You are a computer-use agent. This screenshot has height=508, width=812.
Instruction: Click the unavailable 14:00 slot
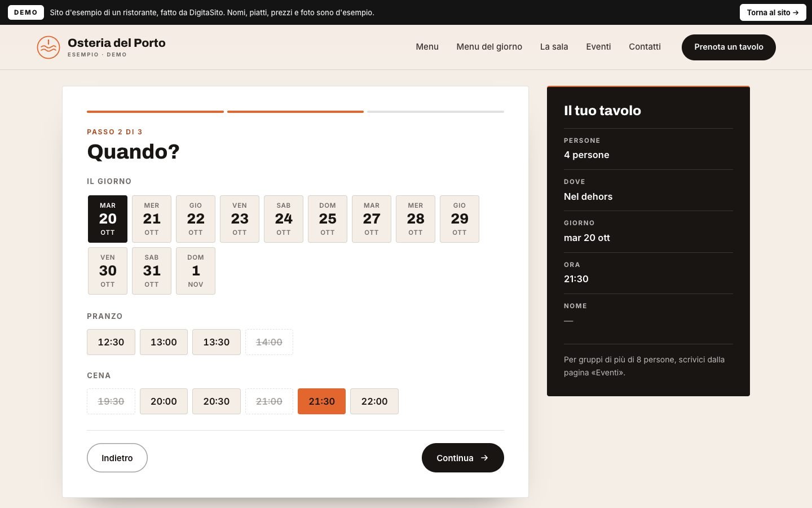269,342
